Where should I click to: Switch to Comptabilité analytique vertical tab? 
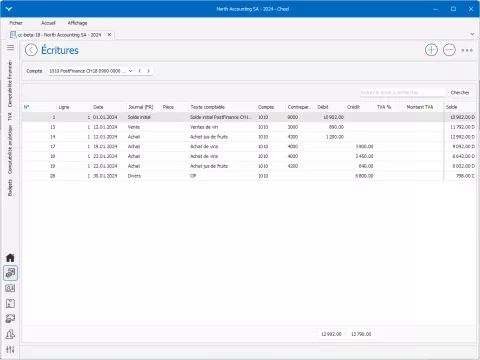click(x=10, y=150)
